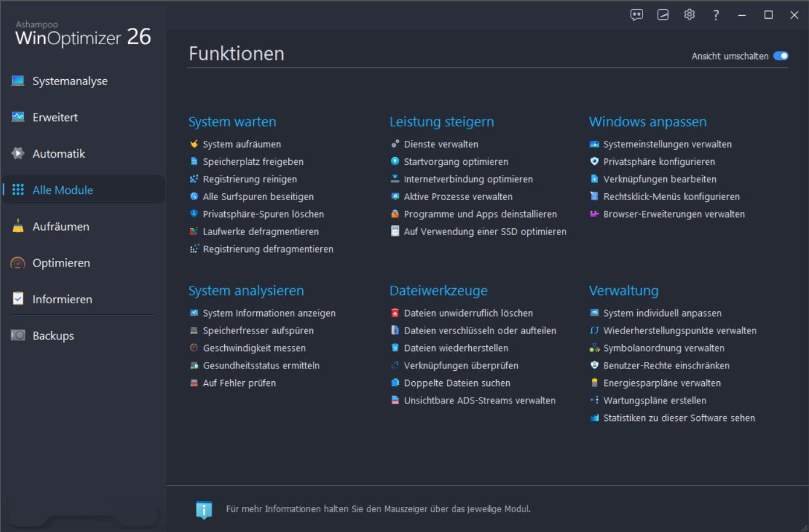
Task: Toggle the Ansicht umschalten switch
Action: (x=780, y=56)
